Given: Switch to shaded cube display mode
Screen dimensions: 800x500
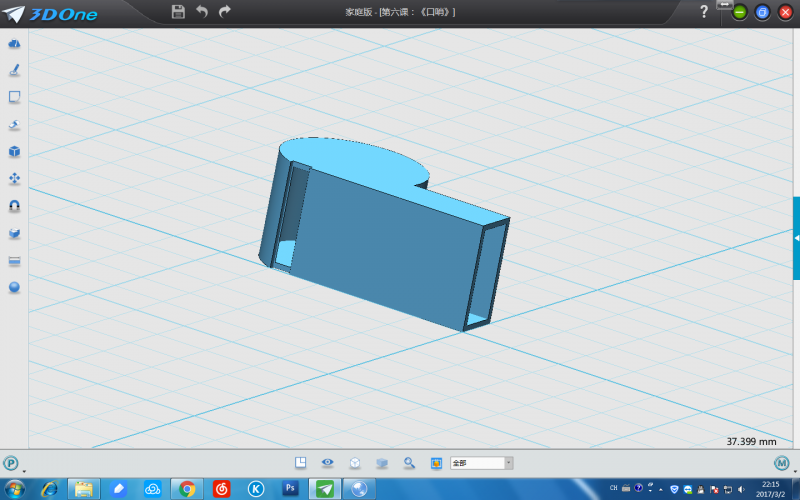Looking at the screenshot, I should [x=382, y=463].
